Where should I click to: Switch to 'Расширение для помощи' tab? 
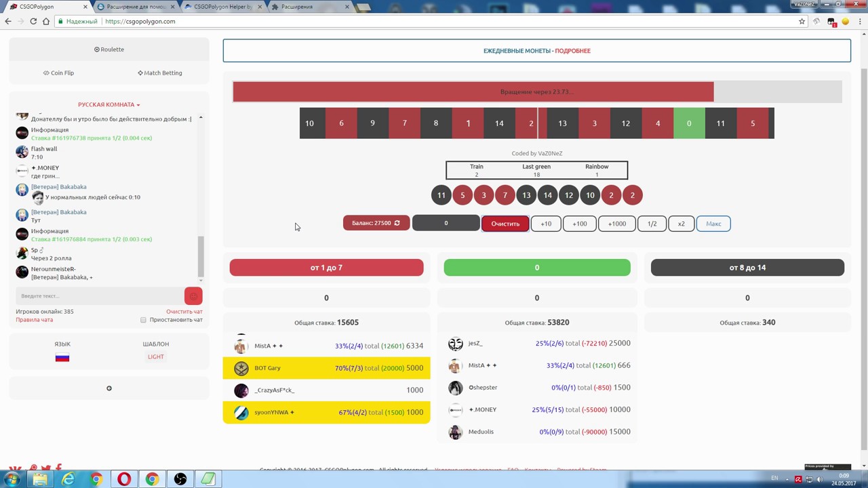point(136,7)
